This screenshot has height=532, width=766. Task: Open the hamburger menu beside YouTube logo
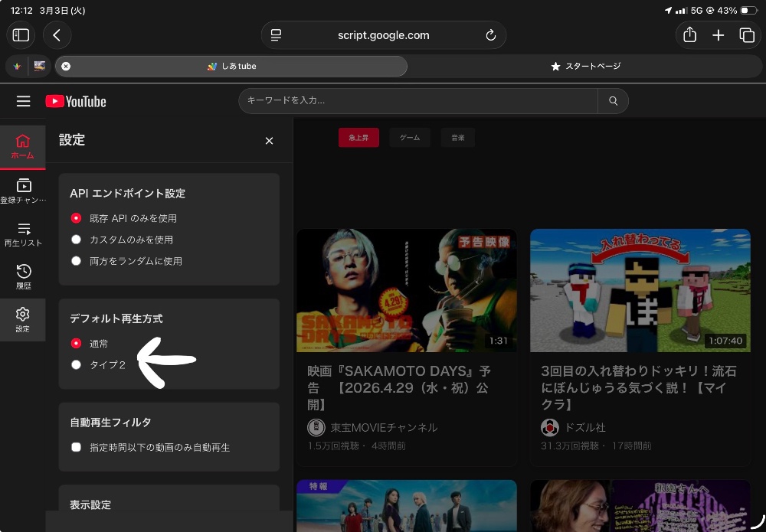pos(23,101)
